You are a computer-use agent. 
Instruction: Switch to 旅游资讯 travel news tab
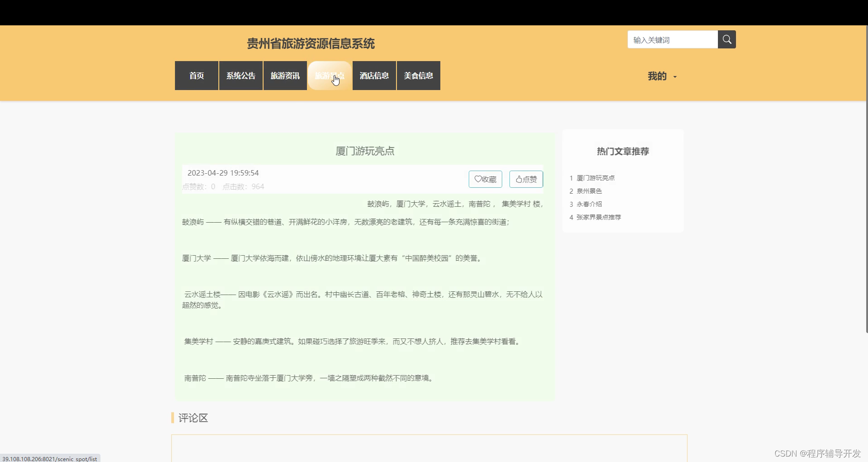[285, 76]
